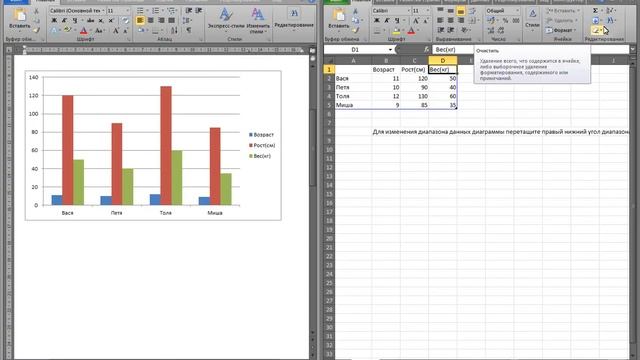Open the Excel number format dropdown
Image resolution: width=640 pixels, height=360 pixels.
[x=518, y=11]
